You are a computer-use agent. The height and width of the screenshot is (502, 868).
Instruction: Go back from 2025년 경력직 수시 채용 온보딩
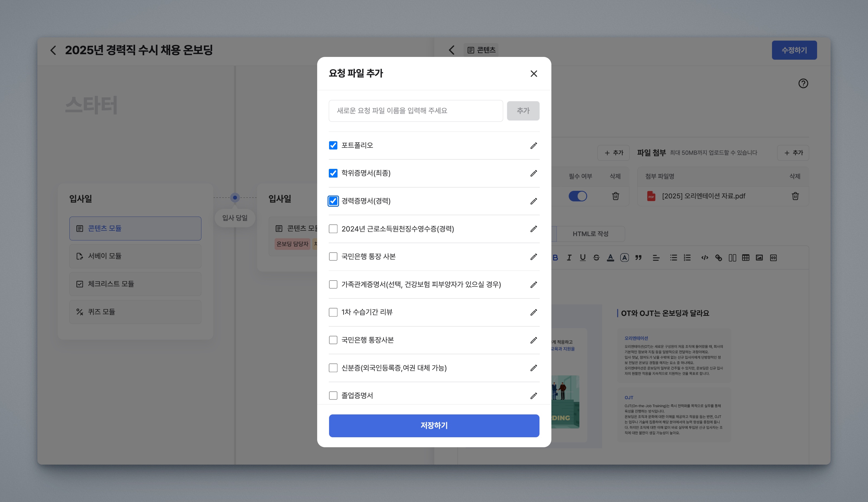53,50
